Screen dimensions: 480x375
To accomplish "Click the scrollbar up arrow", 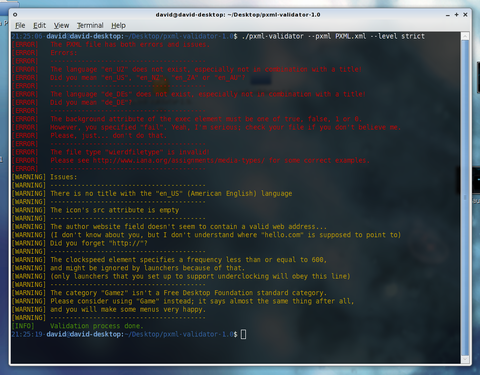I will pyautogui.click(x=465, y=36).
